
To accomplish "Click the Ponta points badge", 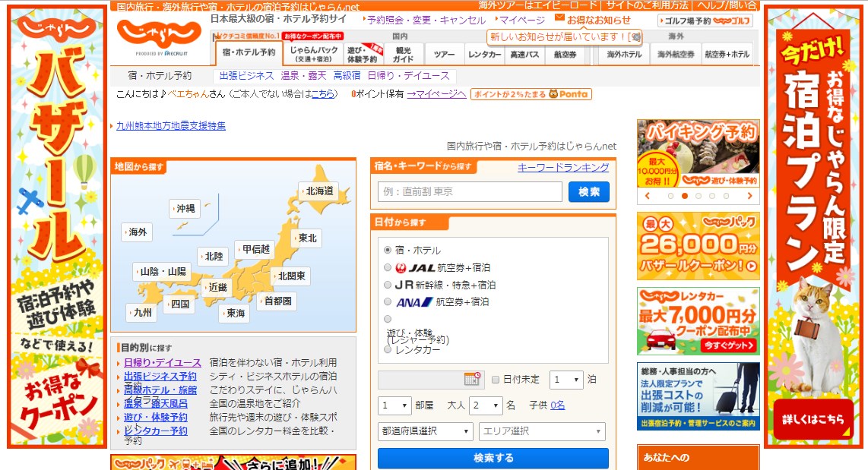I will coord(531,94).
